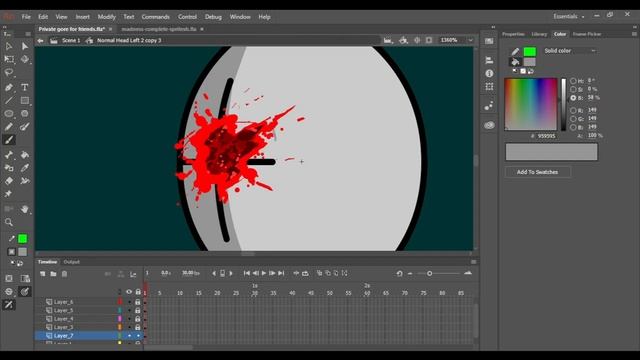This screenshot has height=360, width=640.
Task: Switch to the Properties tab
Action: tap(513, 34)
